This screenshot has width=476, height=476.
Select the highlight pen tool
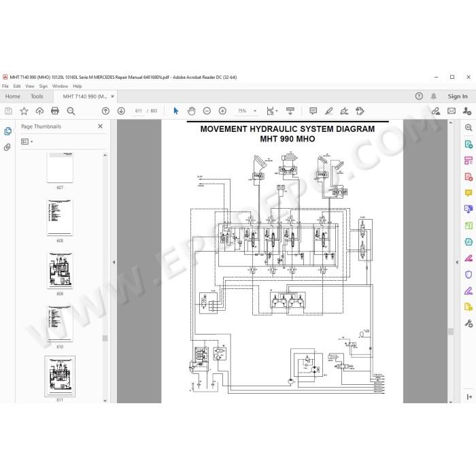click(x=328, y=111)
